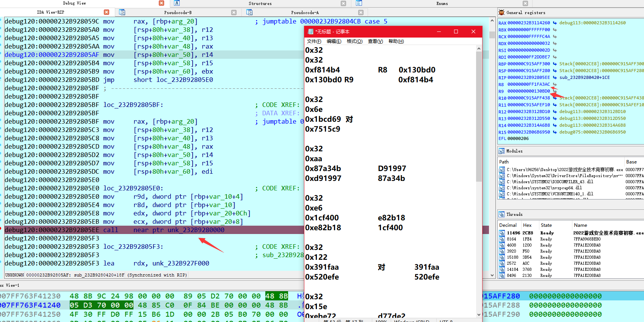The height and width of the screenshot is (322, 644).
Task: Click the IDA view scrollbar up arrow
Action: 492,20
